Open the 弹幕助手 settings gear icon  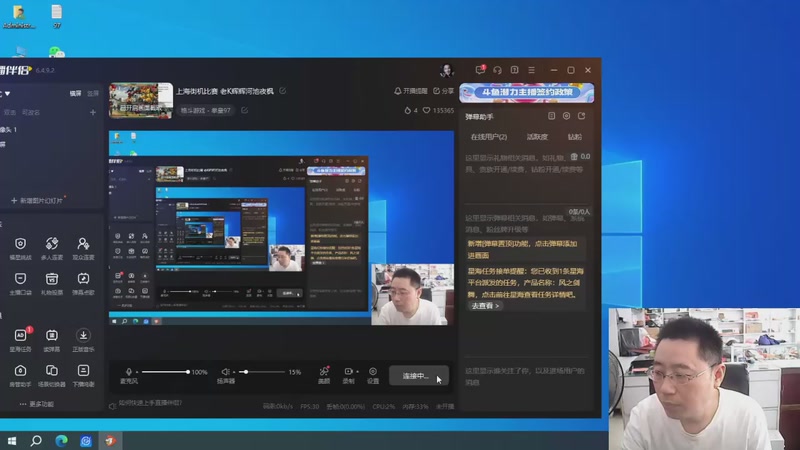pos(566,116)
